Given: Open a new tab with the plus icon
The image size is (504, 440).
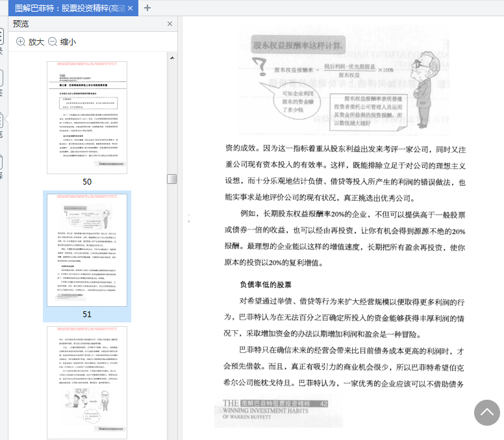Looking at the screenshot, I should (147, 8).
